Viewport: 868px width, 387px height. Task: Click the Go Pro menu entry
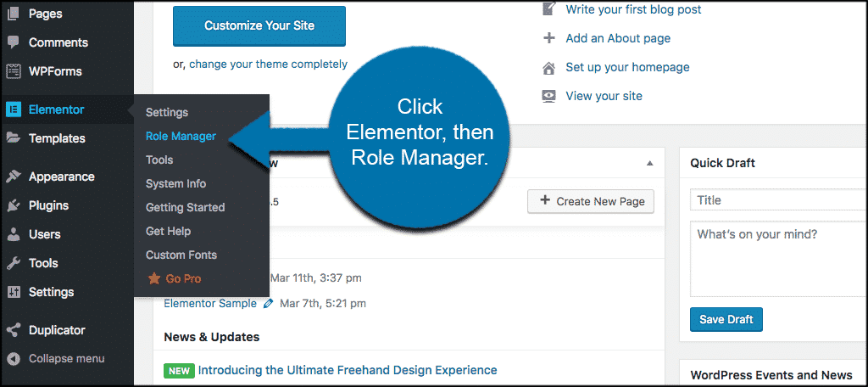tap(183, 278)
